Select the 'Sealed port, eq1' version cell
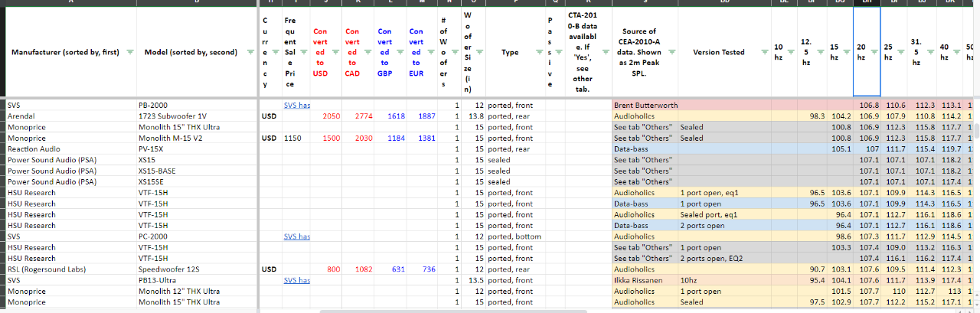The height and width of the screenshot is (313, 980). (x=724, y=214)
